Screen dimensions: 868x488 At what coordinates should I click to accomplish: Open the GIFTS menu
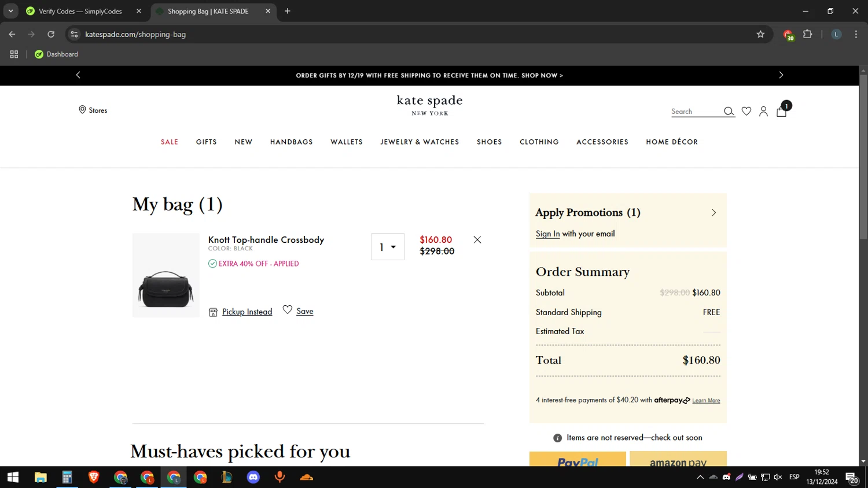pos(207,142)
